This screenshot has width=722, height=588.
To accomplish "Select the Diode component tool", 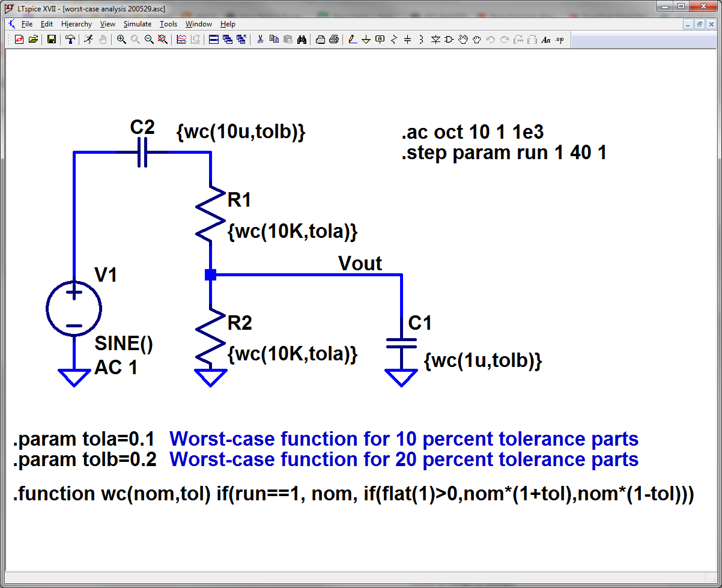I will click(x=435, y=40).
